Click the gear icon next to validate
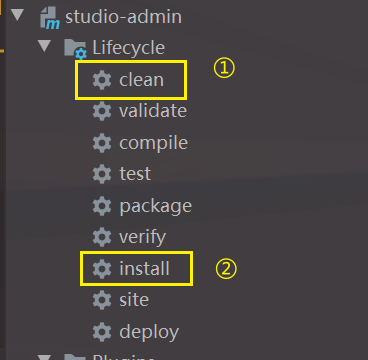The image size is (368, 360). point(102,112)
